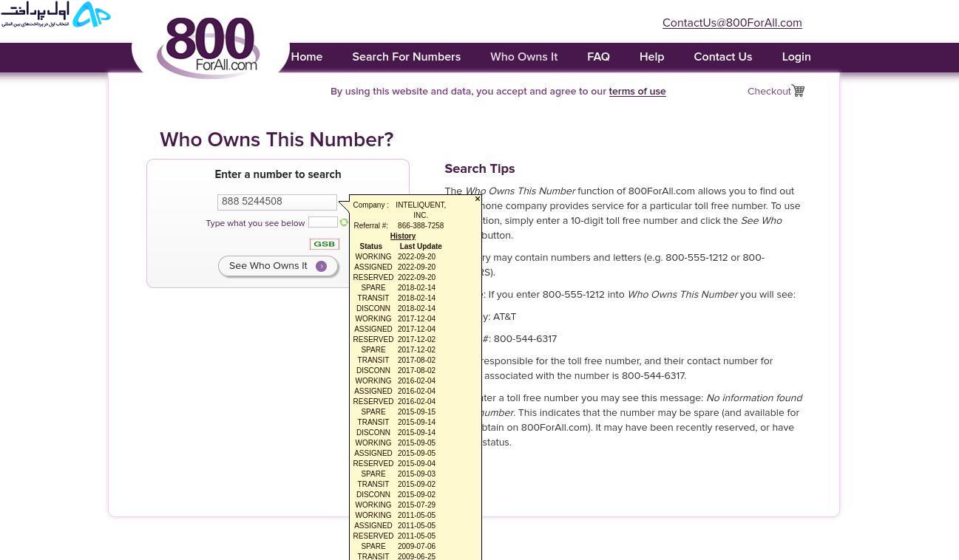
Task: Select the 2015-07-29 date in history
Action: (416, 505)
